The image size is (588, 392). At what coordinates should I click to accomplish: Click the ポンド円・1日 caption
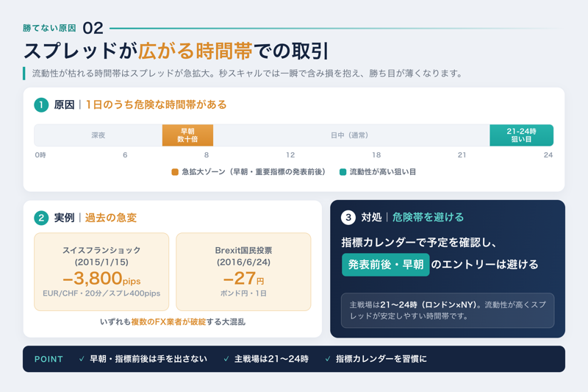click(x=243, y=293)
